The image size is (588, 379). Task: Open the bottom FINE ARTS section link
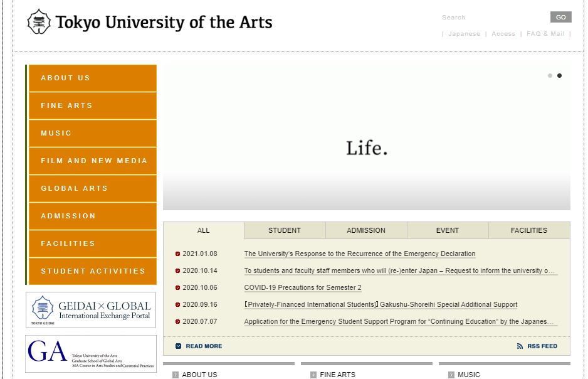(x=337, y=375)
